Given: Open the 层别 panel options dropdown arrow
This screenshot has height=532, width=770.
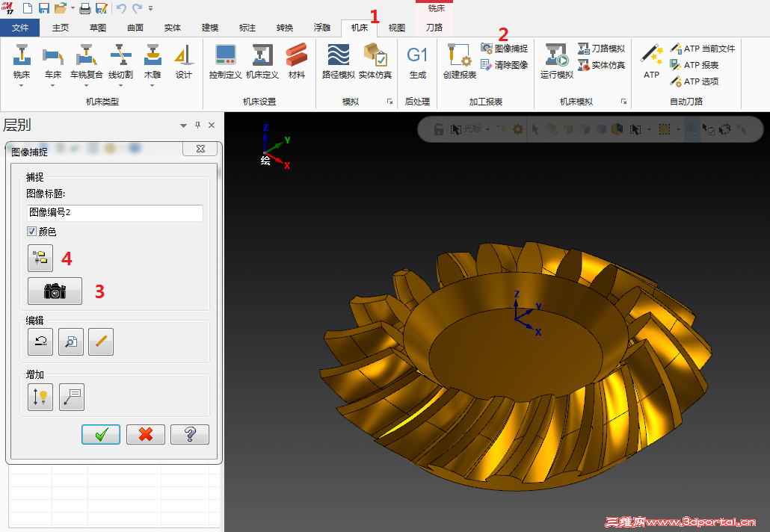Looking at the screenshot, I should 183,126.
